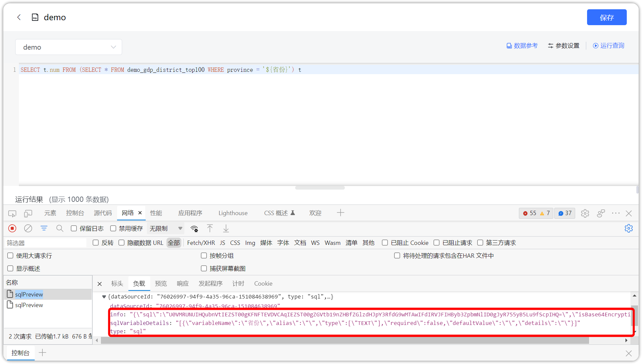Open the 预览 preview tab

click(161, 284)
